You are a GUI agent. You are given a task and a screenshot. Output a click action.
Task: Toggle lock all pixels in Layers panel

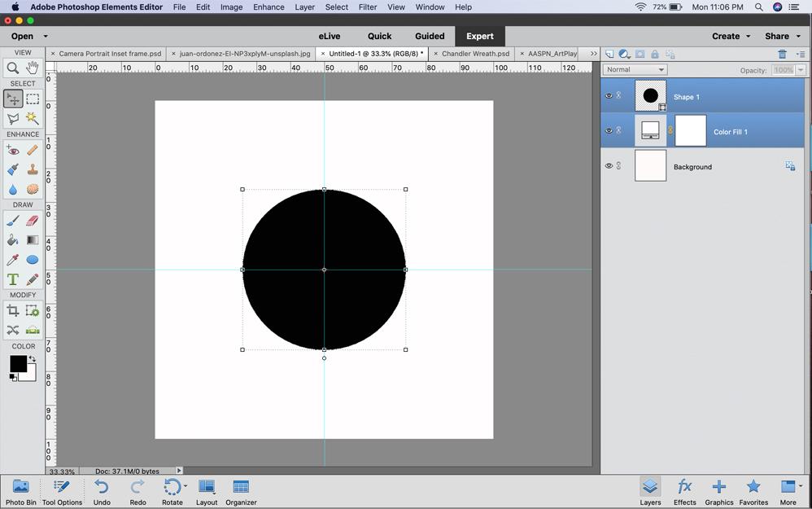655,54
